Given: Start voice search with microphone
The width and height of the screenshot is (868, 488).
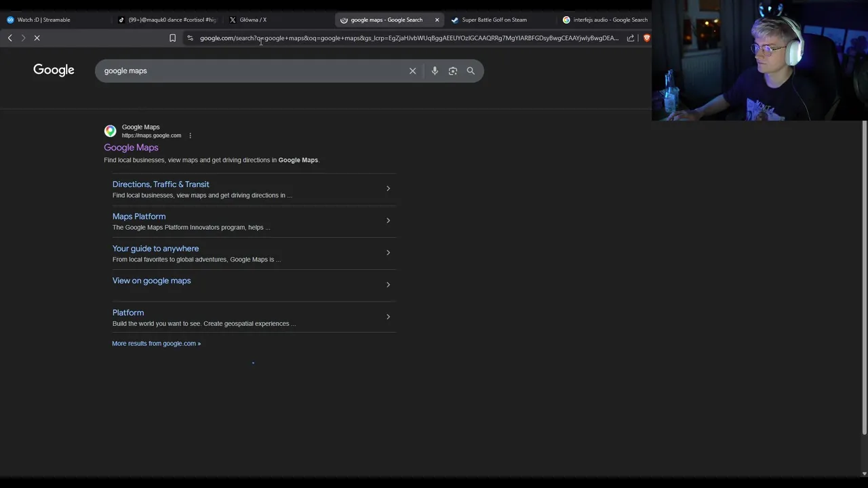Looking at the screenshot, I should (435, 70).
